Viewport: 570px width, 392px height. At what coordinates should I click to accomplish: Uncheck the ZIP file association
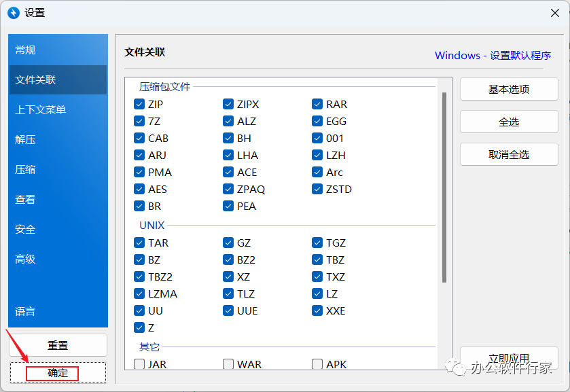pos(139,104)
